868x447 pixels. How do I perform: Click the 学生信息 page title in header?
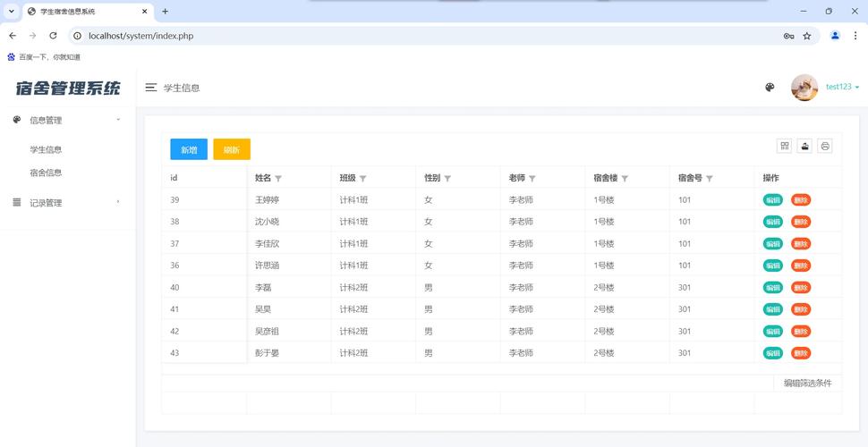click(x=182, y=88)
